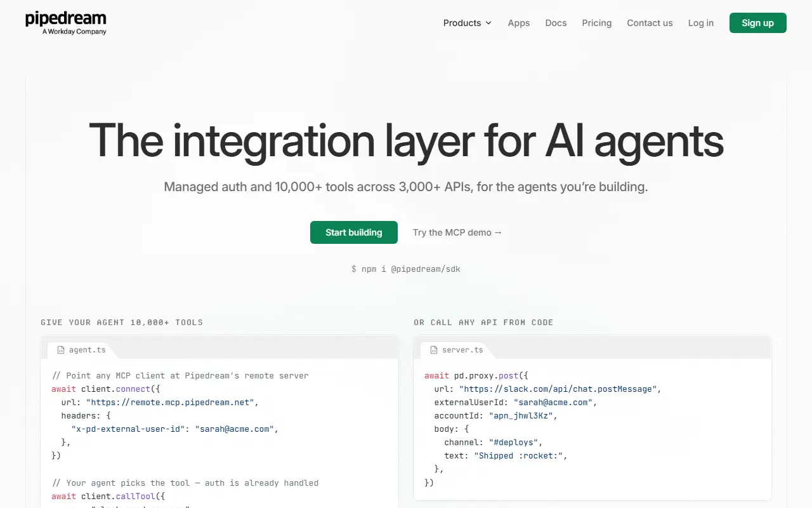This screenshot has height=508, width=812.
Task: Click the A Workday Company tagline
Action: 74,32
